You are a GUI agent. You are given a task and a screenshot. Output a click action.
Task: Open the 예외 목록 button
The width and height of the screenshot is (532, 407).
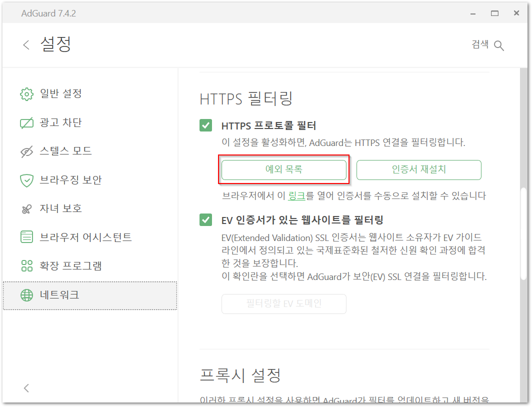pyautogui.click(x=284, y=169)
